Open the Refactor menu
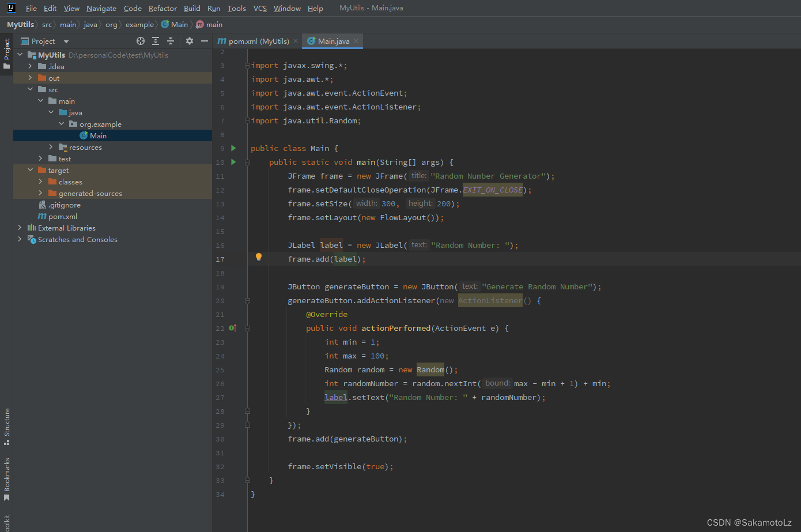 click(x=163, y=9)
